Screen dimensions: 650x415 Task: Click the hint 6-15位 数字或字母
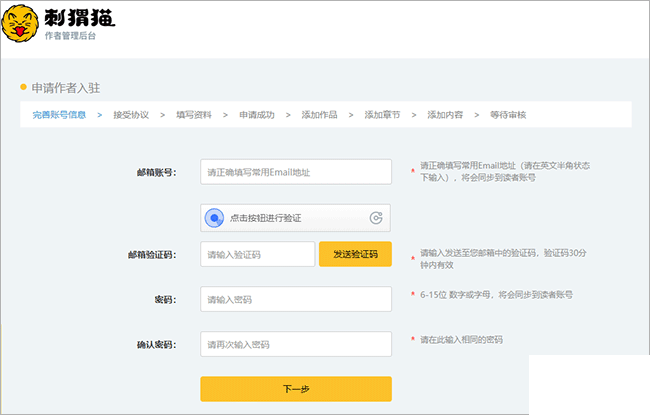[496, 295]
